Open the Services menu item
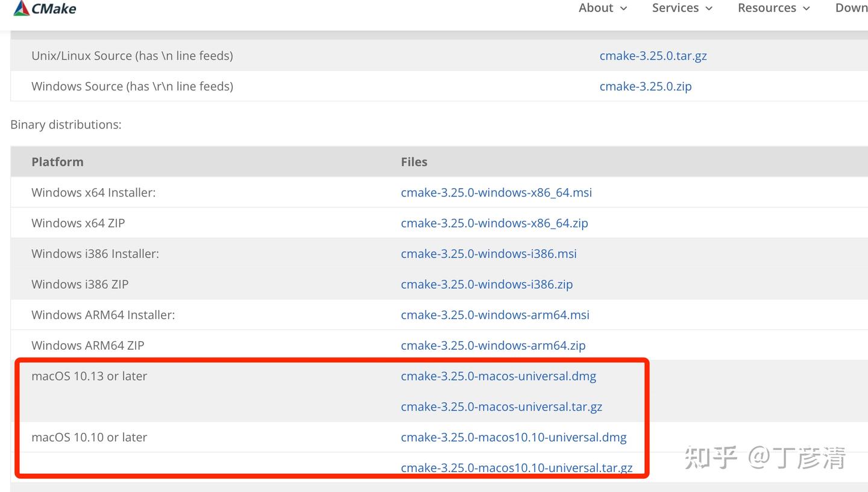The width and height of the screenshot is (868, 492). 675,8
